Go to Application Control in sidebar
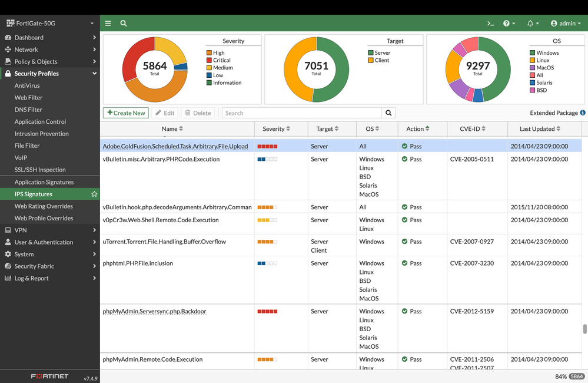Viewport: 588px width, 383px height. coord(40,122)
